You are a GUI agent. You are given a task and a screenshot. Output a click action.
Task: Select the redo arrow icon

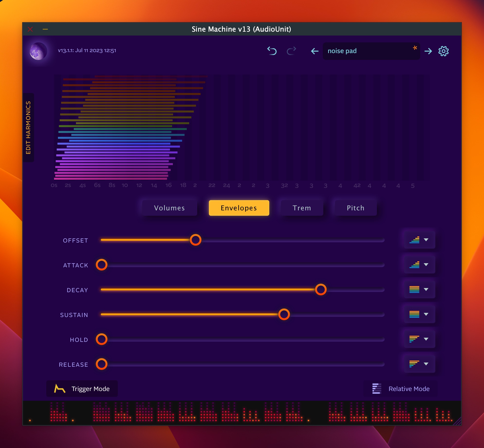(292, 51)
